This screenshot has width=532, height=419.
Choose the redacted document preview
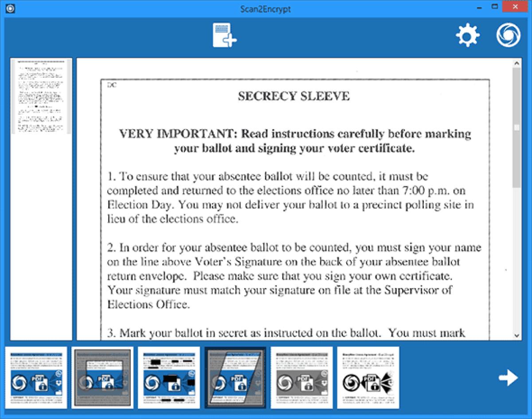coord(169,377)
